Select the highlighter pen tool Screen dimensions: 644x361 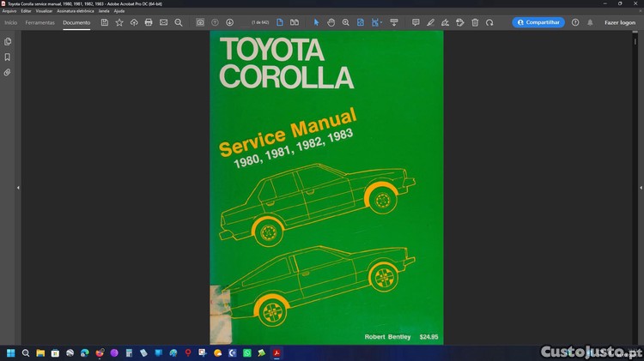pos(430,22)
